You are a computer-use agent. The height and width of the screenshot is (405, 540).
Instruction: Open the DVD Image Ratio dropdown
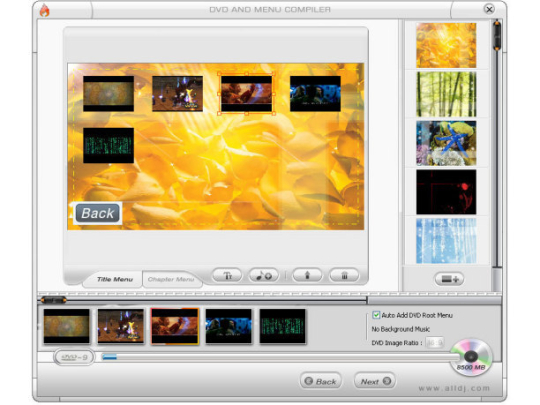pyautogui.click(x=434, y=343)
